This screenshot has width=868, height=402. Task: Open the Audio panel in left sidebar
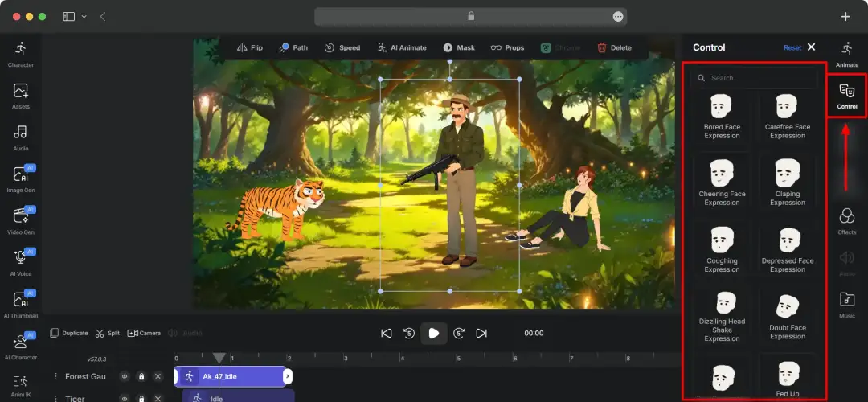[20, 137]
